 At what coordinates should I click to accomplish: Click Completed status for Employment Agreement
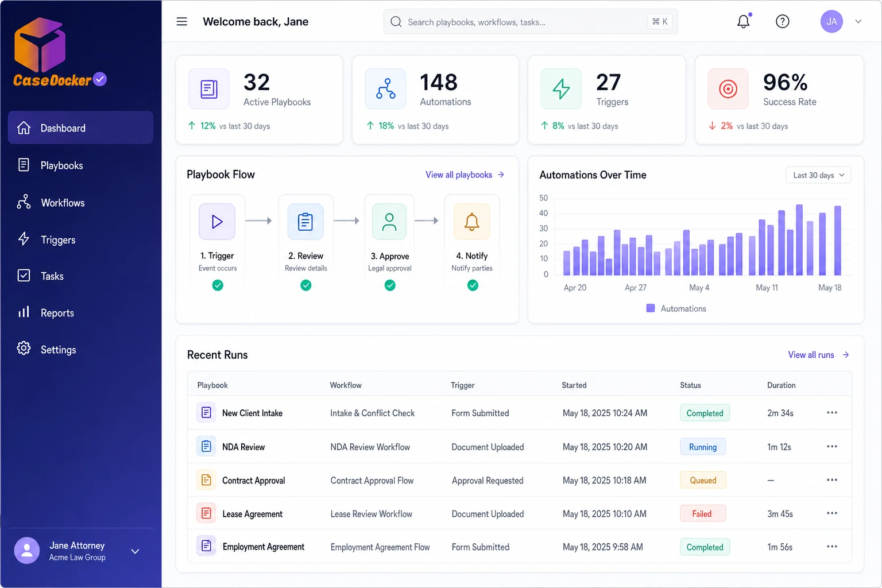pyautogui.click(x=705, y=547)
